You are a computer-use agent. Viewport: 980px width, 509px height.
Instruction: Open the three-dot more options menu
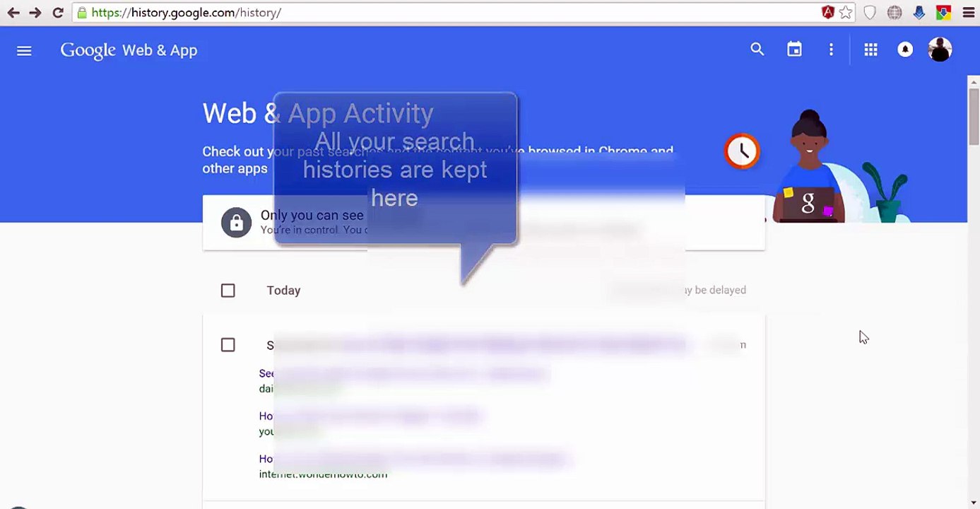pos(831,49)
